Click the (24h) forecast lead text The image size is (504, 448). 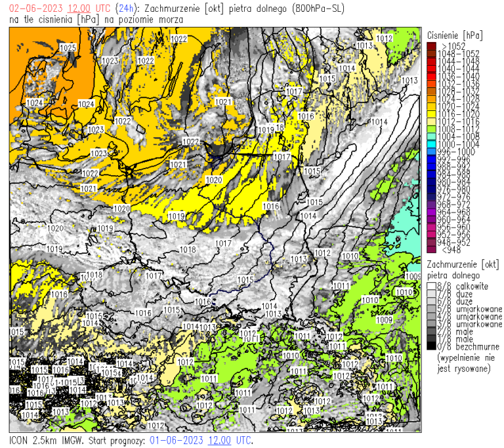pyautogui.click(x=127, y=9)
